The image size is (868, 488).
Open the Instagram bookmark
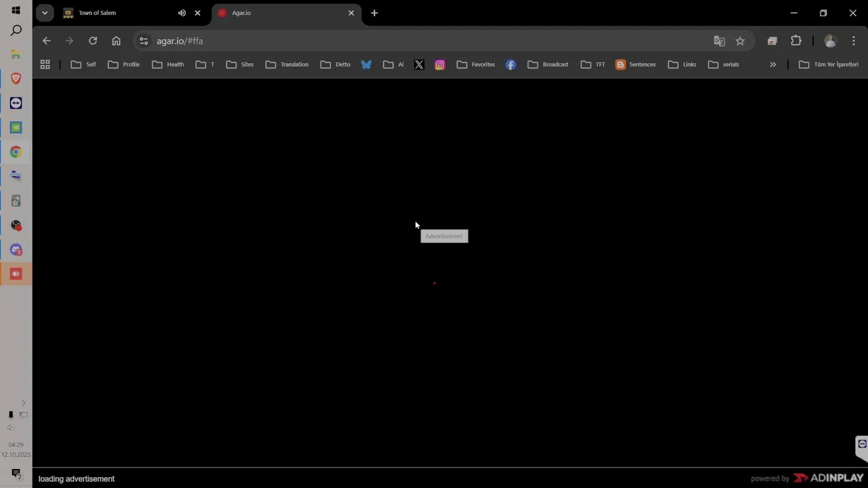[440, 64]
